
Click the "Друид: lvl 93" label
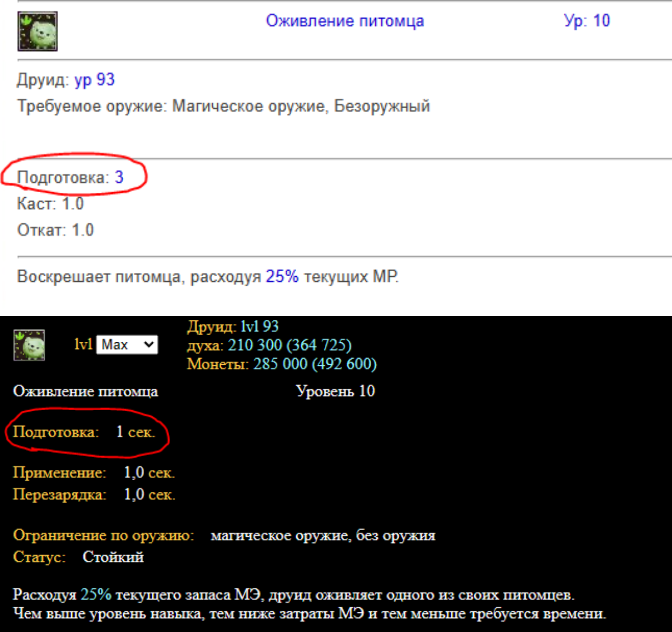coord(232,326)
